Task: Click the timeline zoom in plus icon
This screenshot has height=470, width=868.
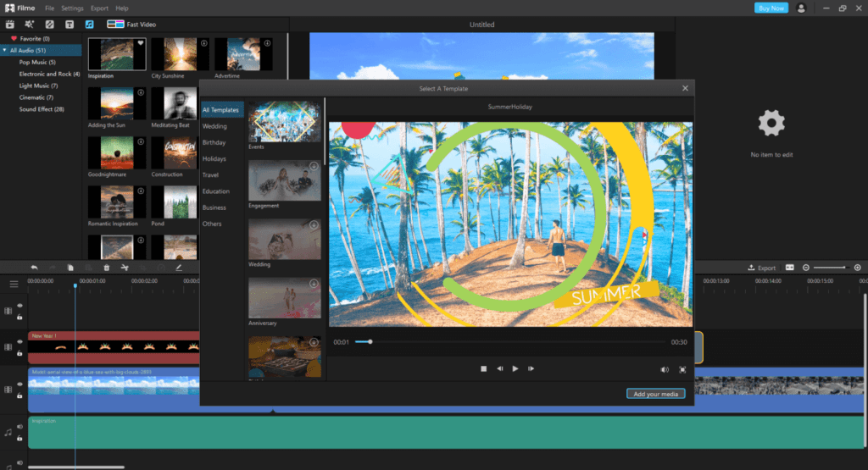Action: tap(858, 268)
